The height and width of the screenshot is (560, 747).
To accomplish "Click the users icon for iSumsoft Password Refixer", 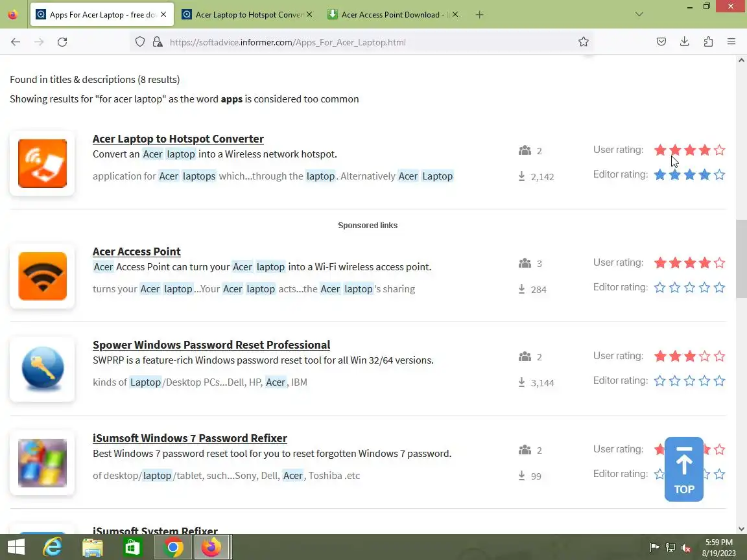I will (x=525, y=450).
